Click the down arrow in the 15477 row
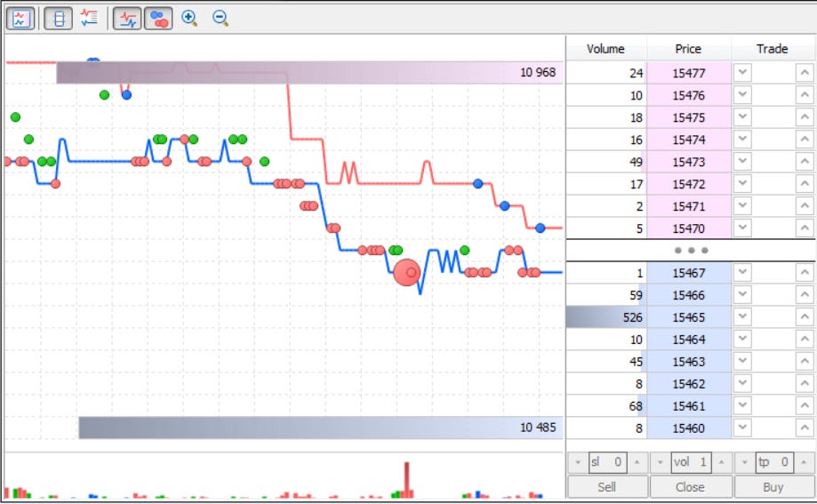 (742, 73)
